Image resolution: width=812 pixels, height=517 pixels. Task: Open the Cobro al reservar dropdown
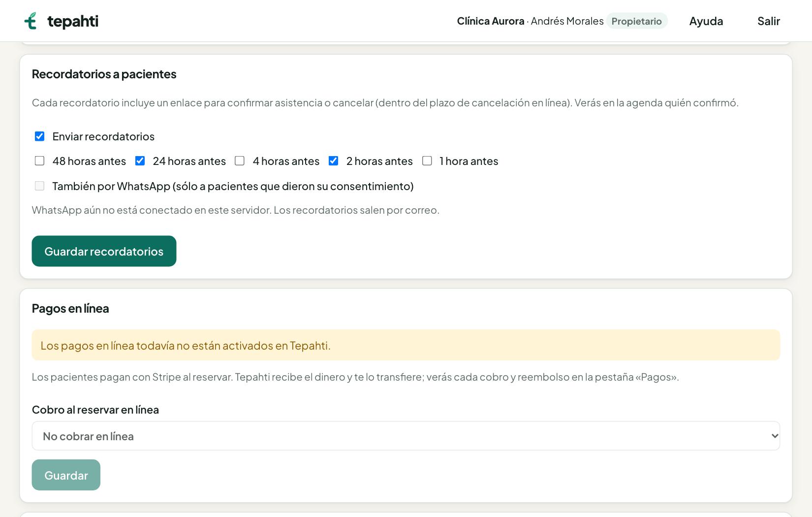(406, 436)
